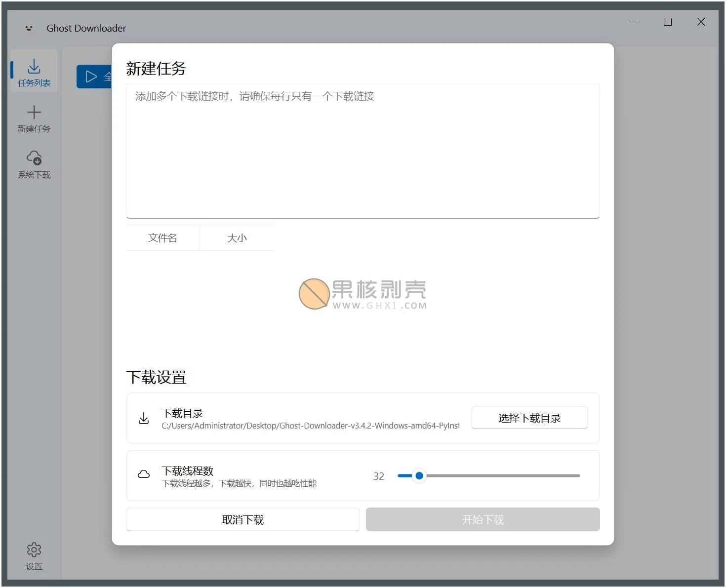Click the download directory path text
This screenshot has height=588, width=726.
[310, 426]
